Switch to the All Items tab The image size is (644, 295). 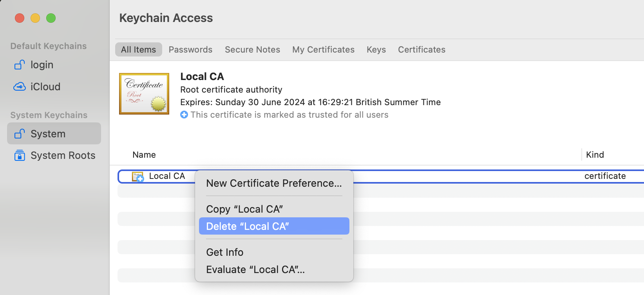139,49
